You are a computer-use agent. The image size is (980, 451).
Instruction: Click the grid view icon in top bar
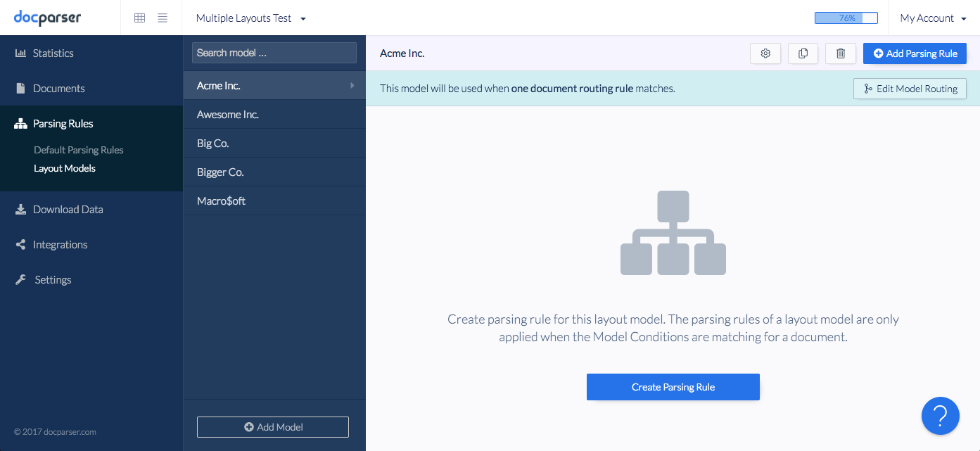click(x=139, y=18)
